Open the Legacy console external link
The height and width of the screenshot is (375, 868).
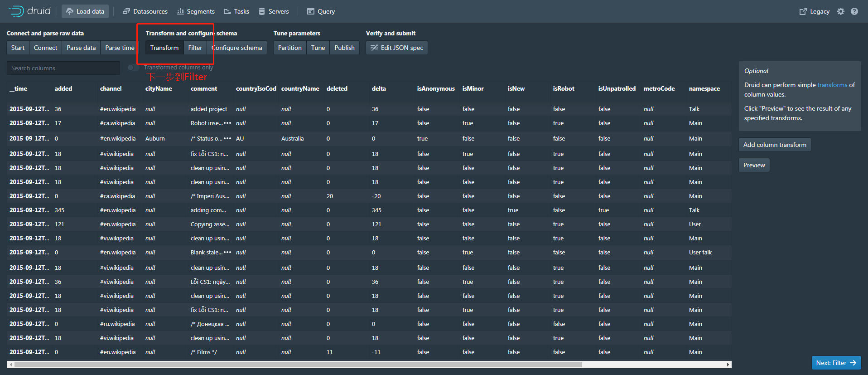pos(814,11)
